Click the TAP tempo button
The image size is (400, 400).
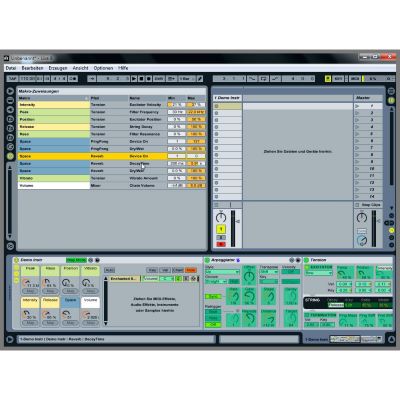pyautogui.click(x=12, y=79)
